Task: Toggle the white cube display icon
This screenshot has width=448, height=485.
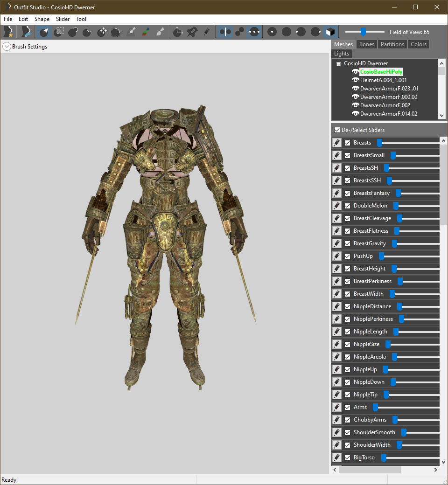Action: [330, 32]
